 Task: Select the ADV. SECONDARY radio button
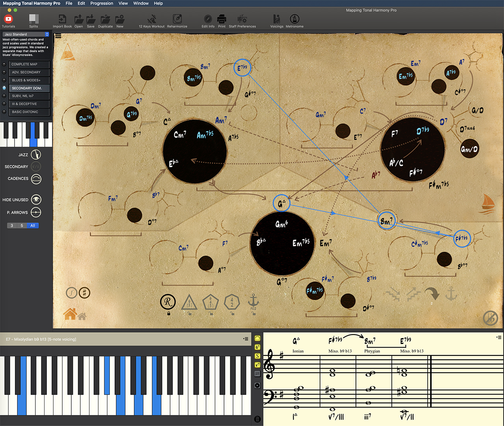point(4,72)
